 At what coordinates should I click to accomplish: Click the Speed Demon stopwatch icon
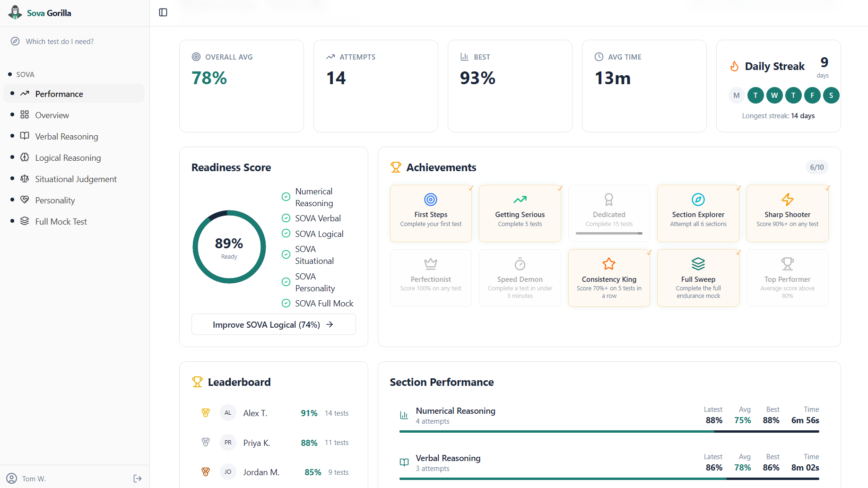coord(520,264)
